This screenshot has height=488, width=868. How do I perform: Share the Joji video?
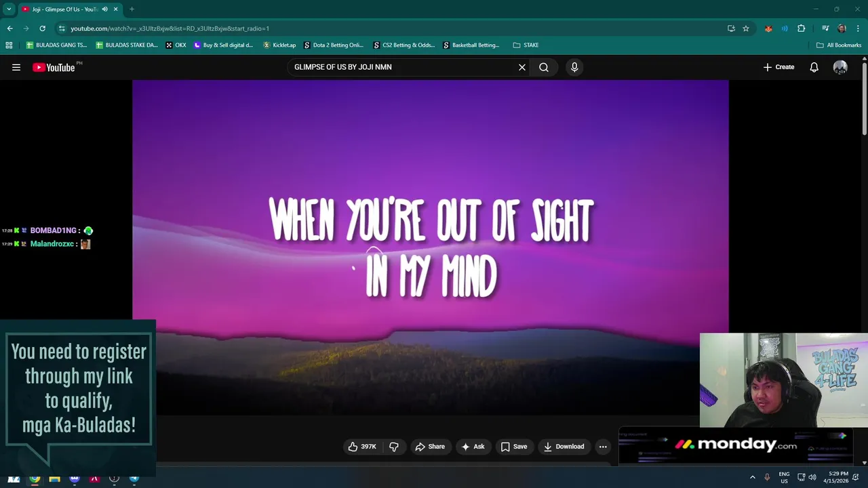tap(430, 447)
